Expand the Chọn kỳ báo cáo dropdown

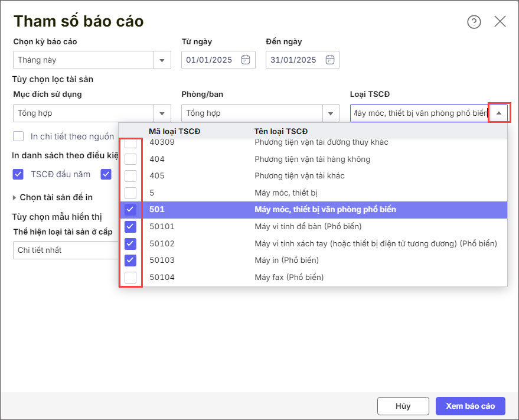click(162, 60)
